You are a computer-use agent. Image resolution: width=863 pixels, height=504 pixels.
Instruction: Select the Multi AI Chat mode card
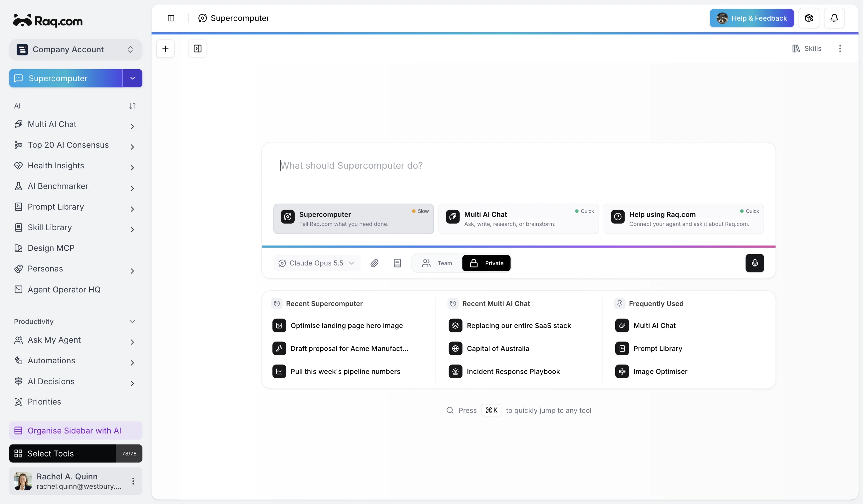point(518,219)
